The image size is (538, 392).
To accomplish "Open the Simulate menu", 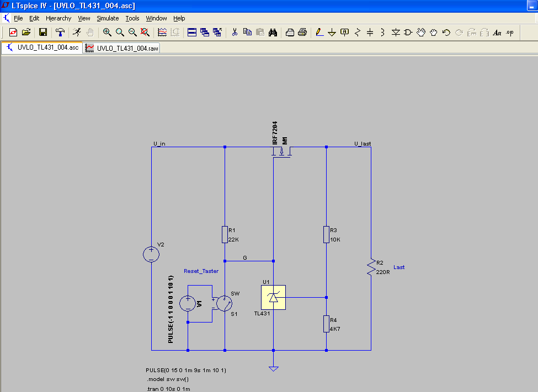I will pyautogui.click(x=108, y=18).
